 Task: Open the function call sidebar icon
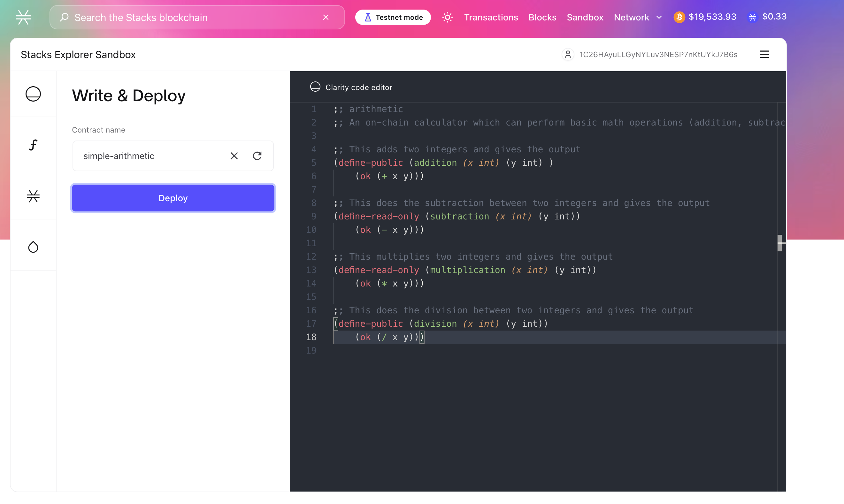pos(33,145)
